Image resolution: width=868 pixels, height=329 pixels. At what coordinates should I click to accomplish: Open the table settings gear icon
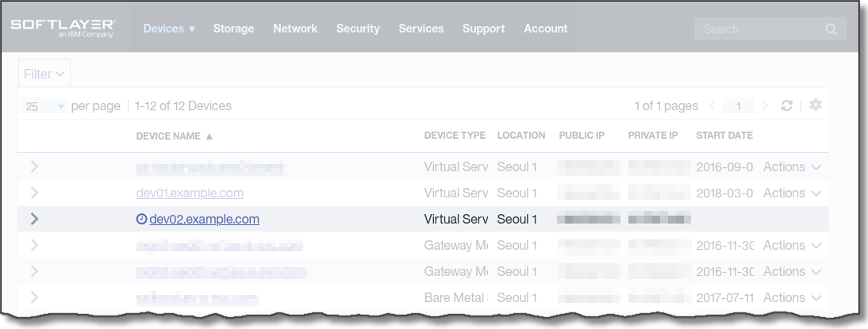pyautogui.click(x=815, y=105)
